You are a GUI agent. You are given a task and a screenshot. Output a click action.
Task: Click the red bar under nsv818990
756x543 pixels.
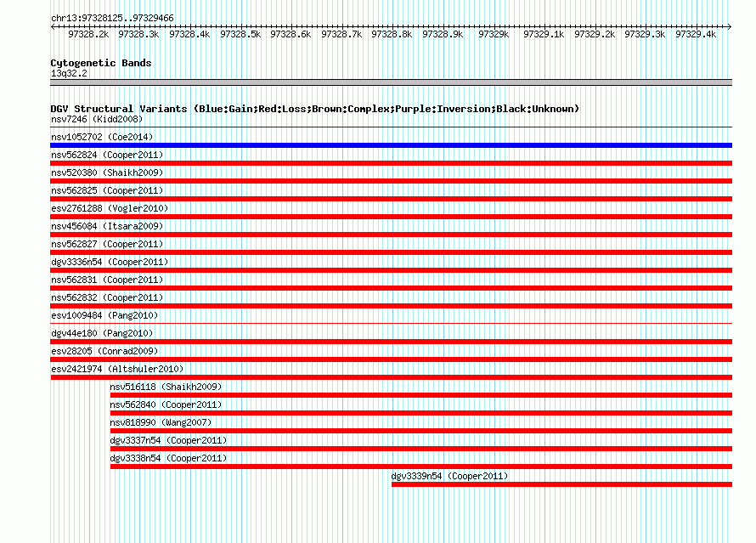coord(421,431)
